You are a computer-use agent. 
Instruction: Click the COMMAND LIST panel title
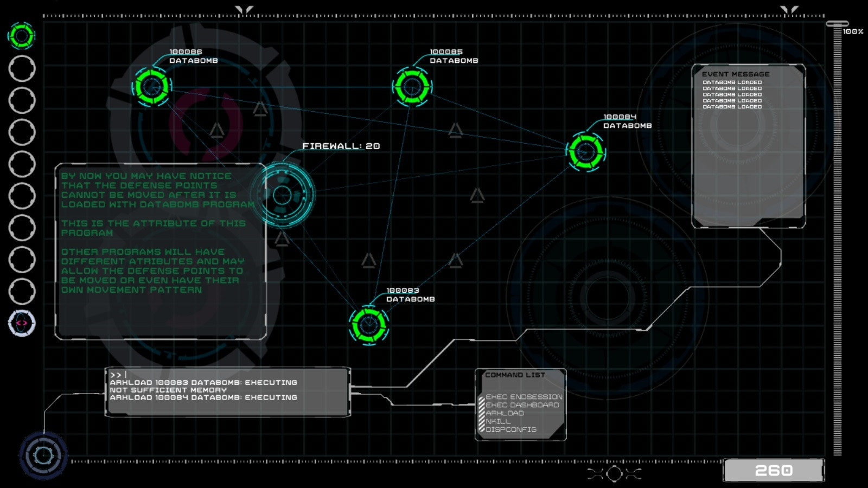coord(515,375)
